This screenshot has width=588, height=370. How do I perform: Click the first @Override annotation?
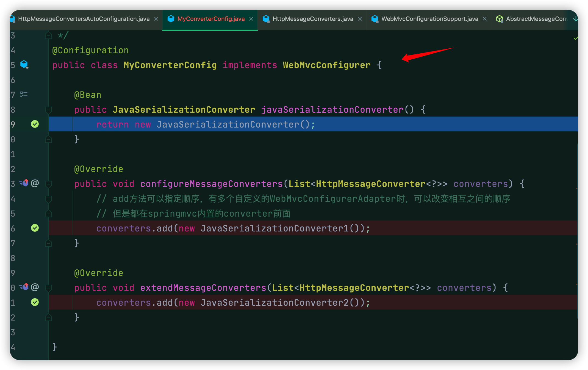pyautogui.click(x=99, y=169)
